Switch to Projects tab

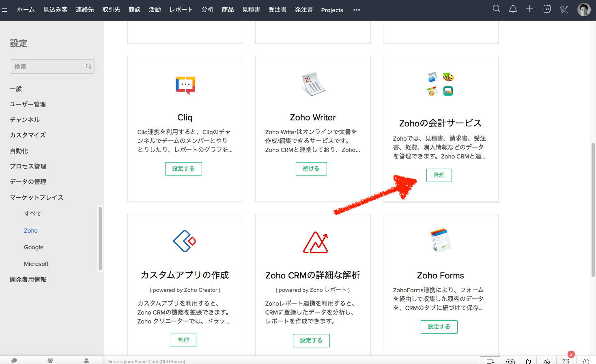point(332,10)
